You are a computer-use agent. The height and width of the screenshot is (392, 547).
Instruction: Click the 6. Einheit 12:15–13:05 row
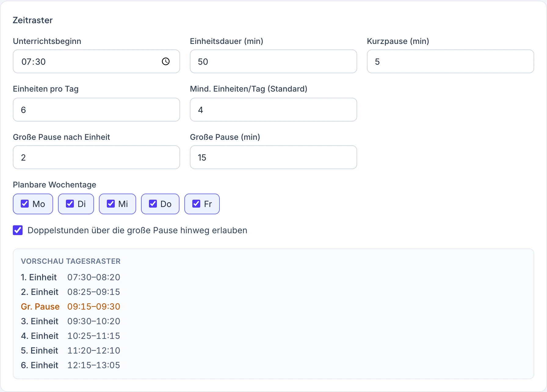coord(71,365)
